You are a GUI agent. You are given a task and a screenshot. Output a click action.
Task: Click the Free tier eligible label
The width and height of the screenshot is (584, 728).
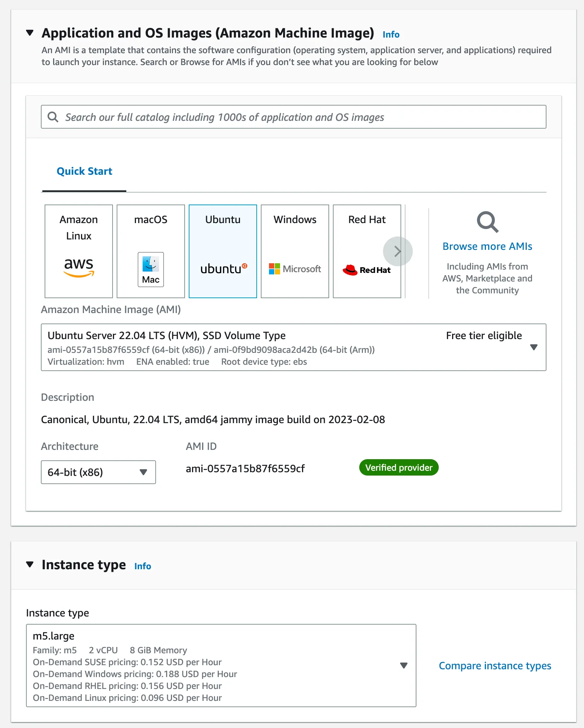pos(484,335)
